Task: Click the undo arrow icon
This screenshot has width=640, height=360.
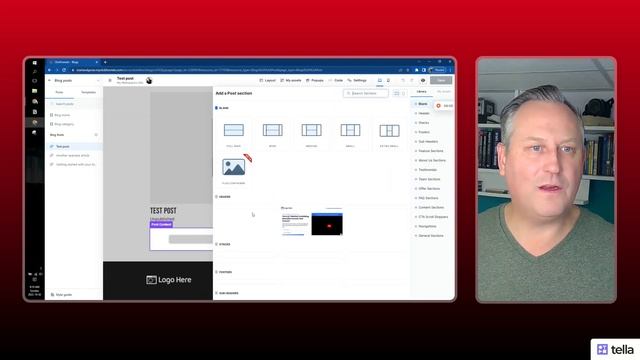Action: point(403,80)
